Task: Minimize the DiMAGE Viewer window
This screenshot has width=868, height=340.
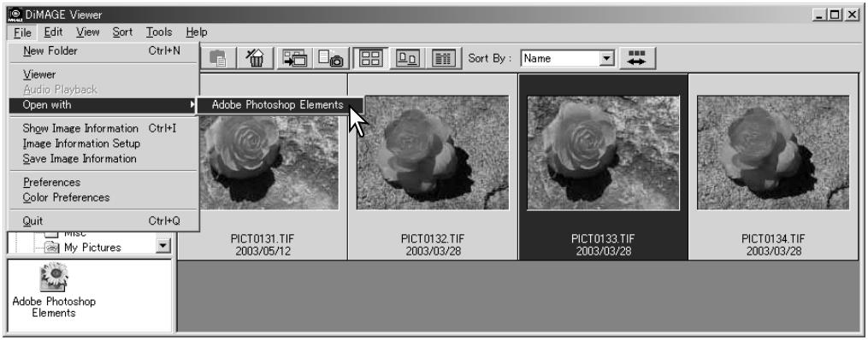Action: click(820, 15)
